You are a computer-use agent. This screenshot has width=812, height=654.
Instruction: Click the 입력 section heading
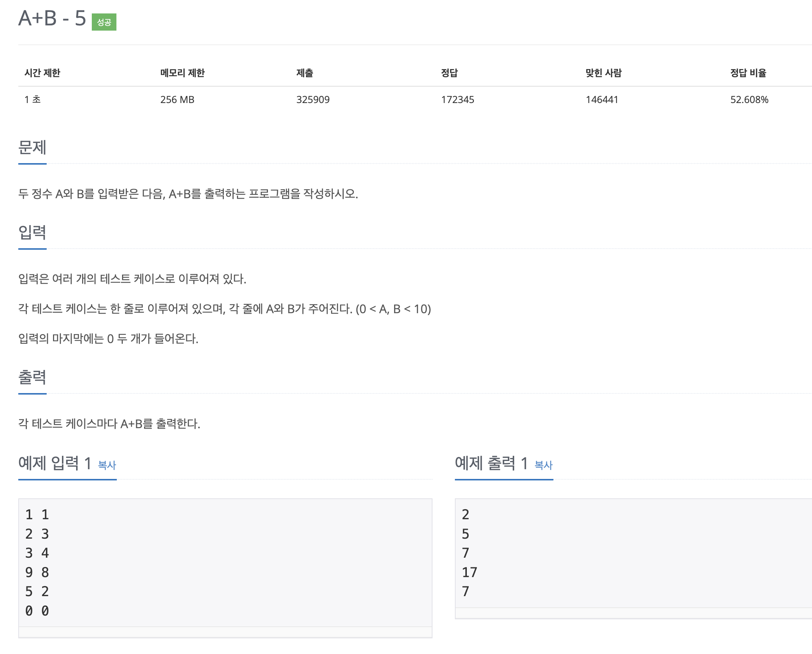click(x=32, y=233)
